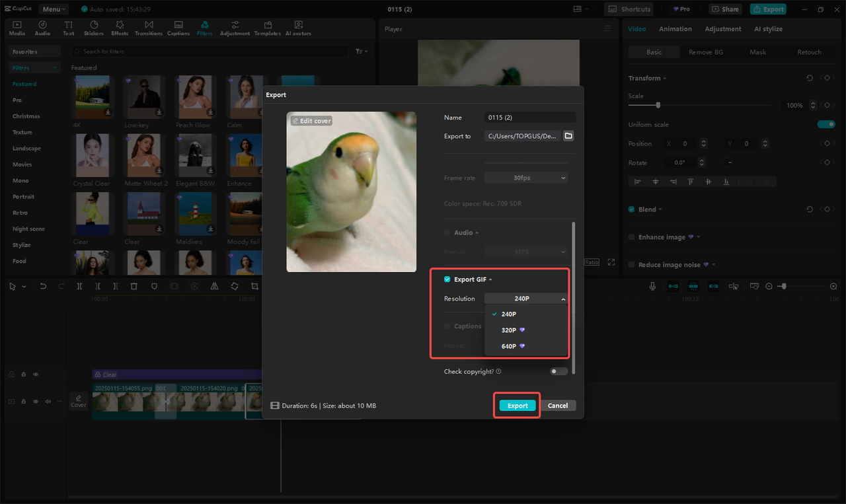Viewport: 846px width, 504px height.
Task: Select the Stickers panel icon
Action: [93, 27]
